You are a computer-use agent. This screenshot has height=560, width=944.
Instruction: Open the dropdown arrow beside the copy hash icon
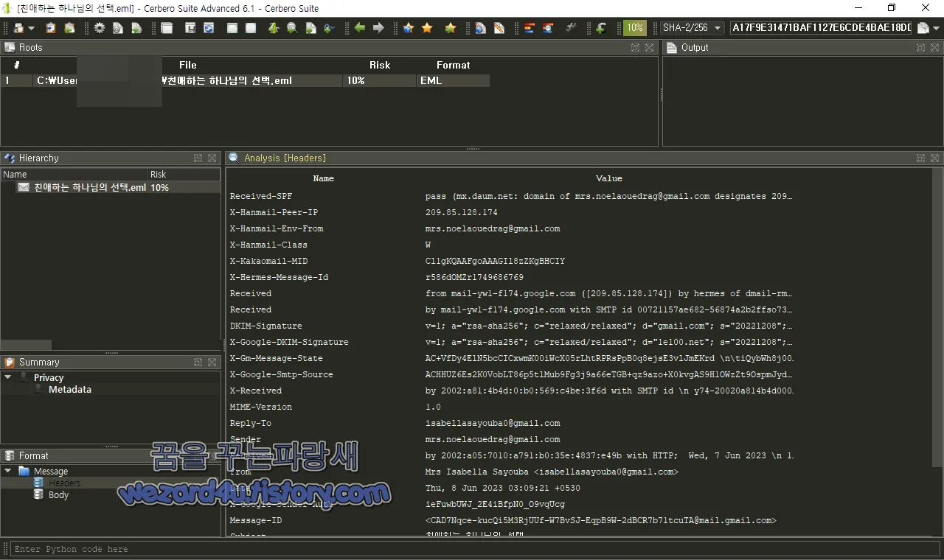tap(937, 28)
